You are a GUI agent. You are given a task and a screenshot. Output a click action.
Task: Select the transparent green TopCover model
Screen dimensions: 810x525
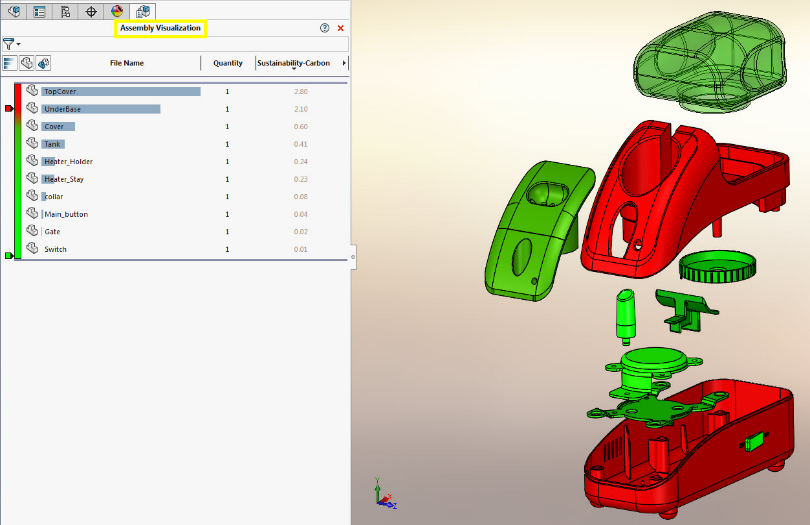click(710, 61)
